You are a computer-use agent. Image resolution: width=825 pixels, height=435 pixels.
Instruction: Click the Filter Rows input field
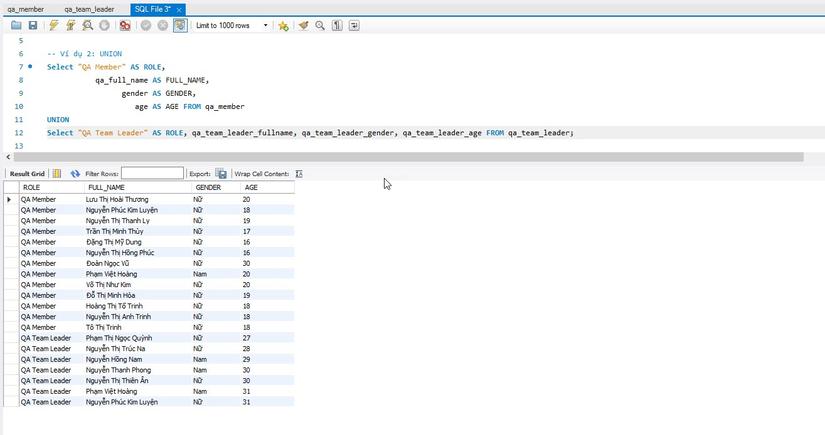(x=152, y=173)
